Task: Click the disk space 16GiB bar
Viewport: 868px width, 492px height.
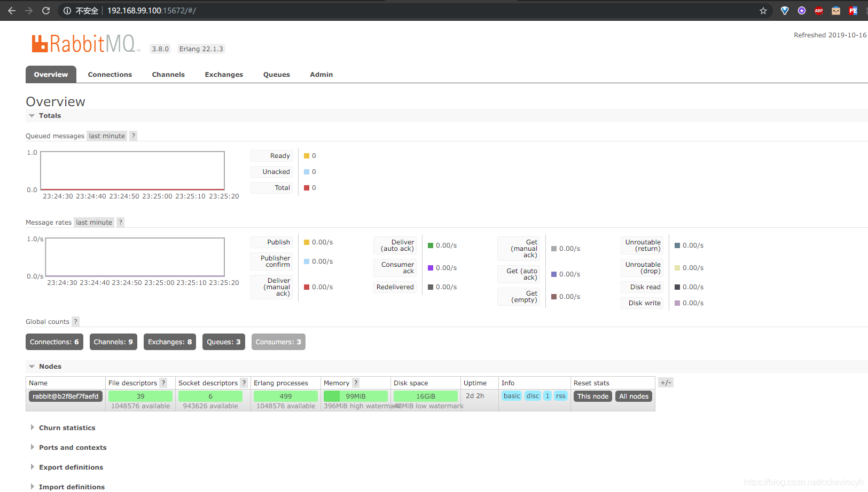Action: (x=426, y=396)
